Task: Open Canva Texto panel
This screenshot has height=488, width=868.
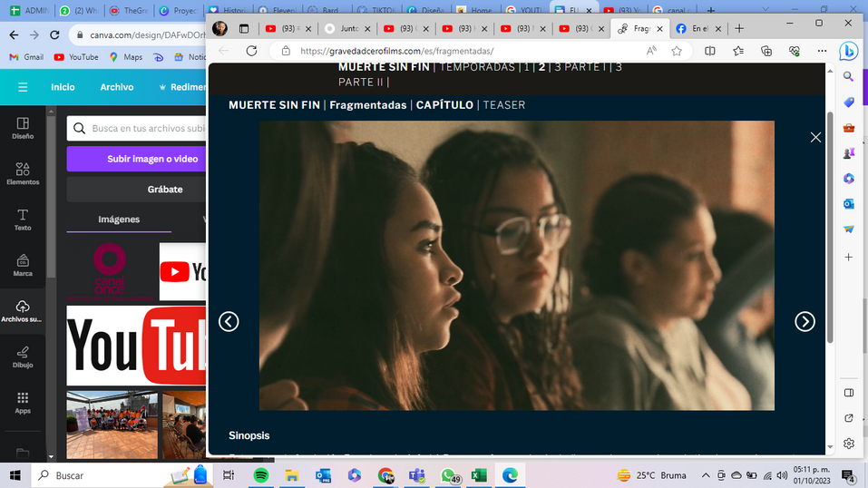Action: tap(23, 220)
